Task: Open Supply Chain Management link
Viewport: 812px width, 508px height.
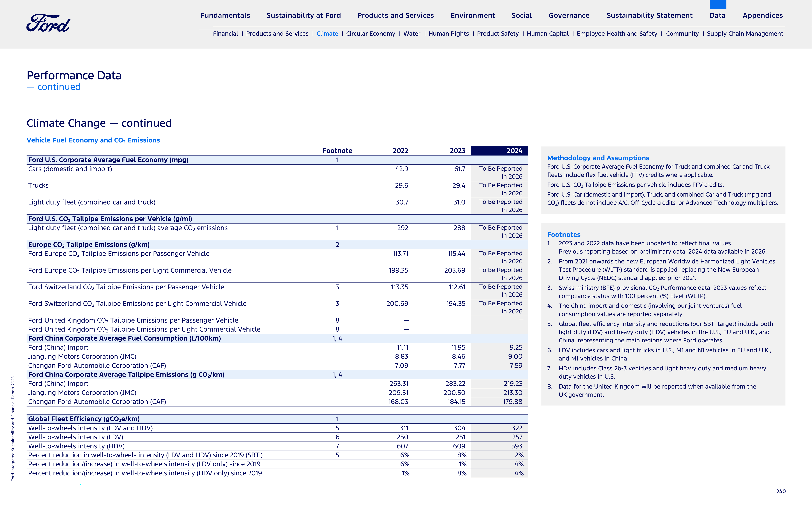Action: pos(745,34)
